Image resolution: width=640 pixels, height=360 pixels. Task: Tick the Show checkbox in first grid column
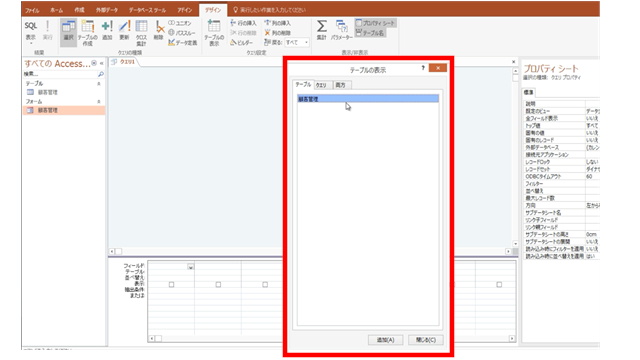point(171,284)
